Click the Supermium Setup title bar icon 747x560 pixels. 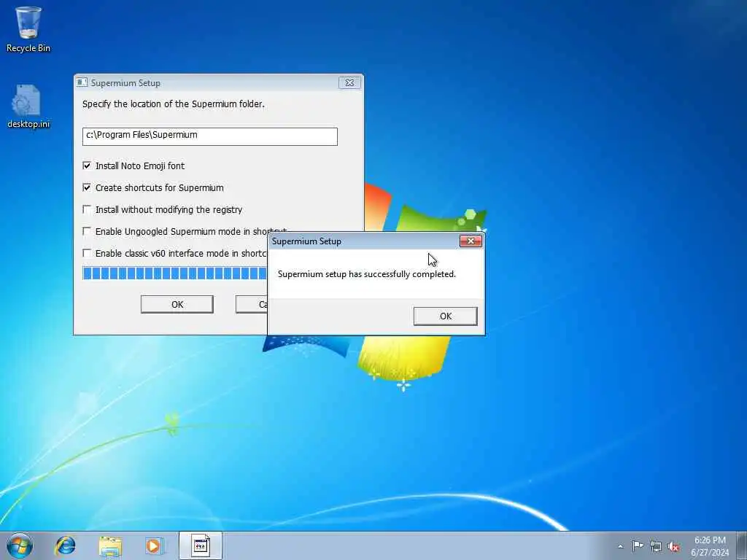click(82, 82)
